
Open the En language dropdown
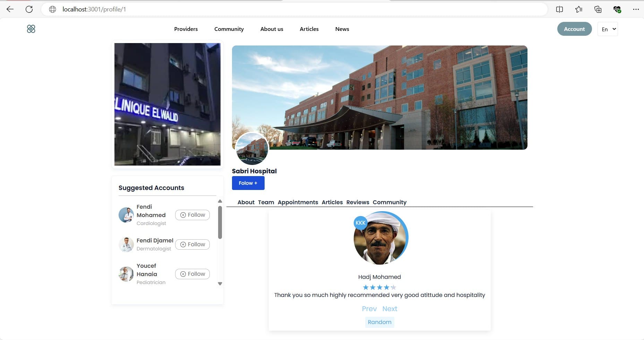608,29
